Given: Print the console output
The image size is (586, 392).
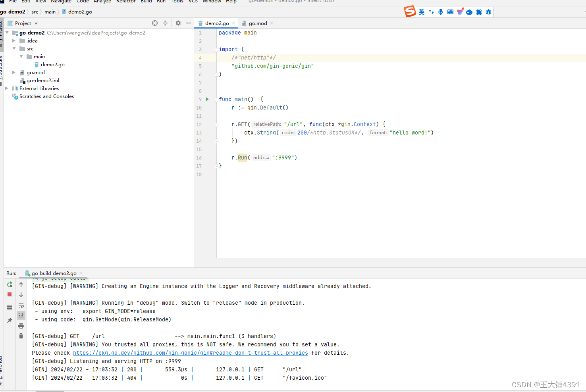Looking at the screenshot, I should point(21,326).
